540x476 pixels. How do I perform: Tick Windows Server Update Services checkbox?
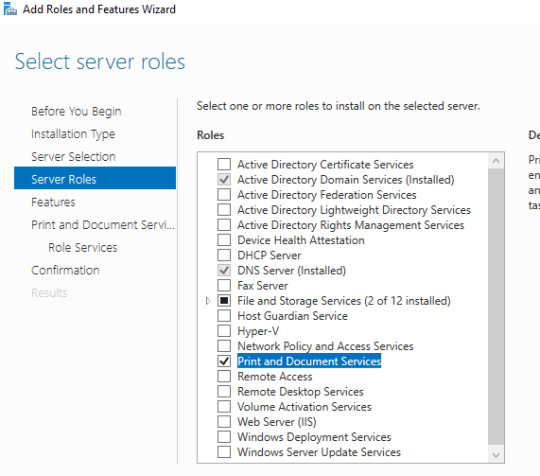[224, 452]
